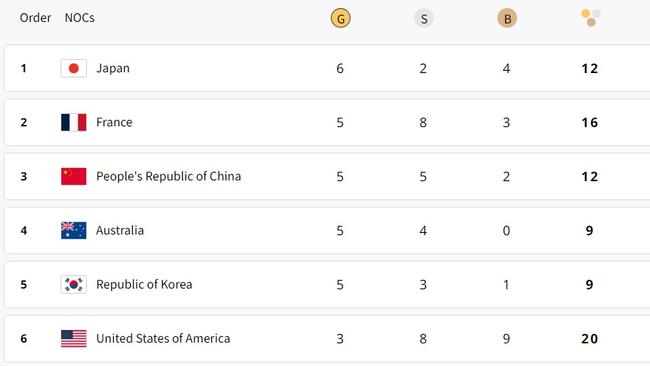Click the United States flag icon
This screenshot has width=650, height=366.
click(x=74, y=339)
